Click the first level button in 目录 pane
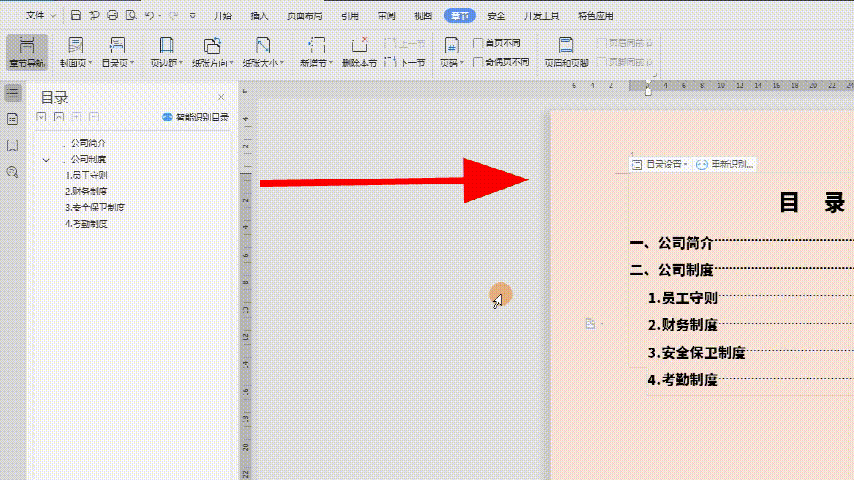The image size is (854, 480). click(41, 117)
